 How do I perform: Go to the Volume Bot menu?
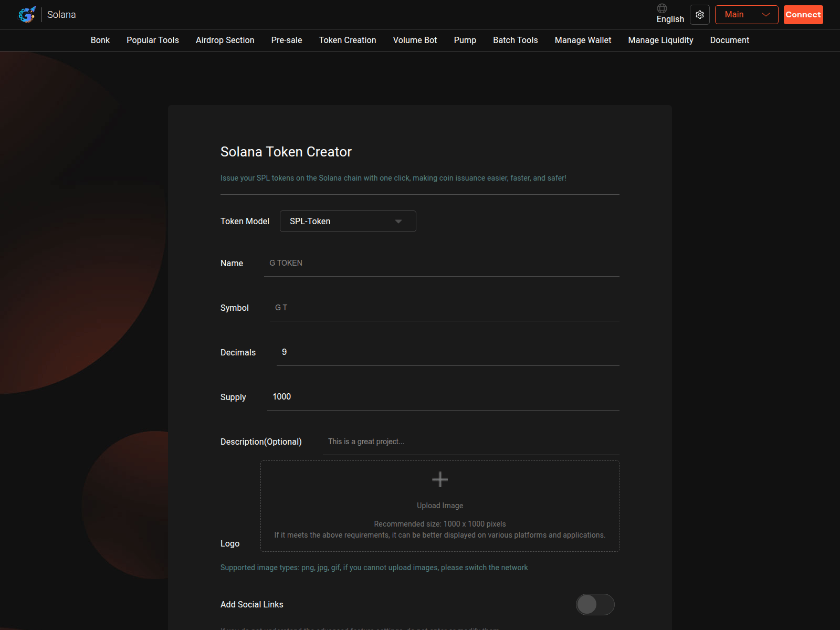pyautogui.click(x=415, y=40)
